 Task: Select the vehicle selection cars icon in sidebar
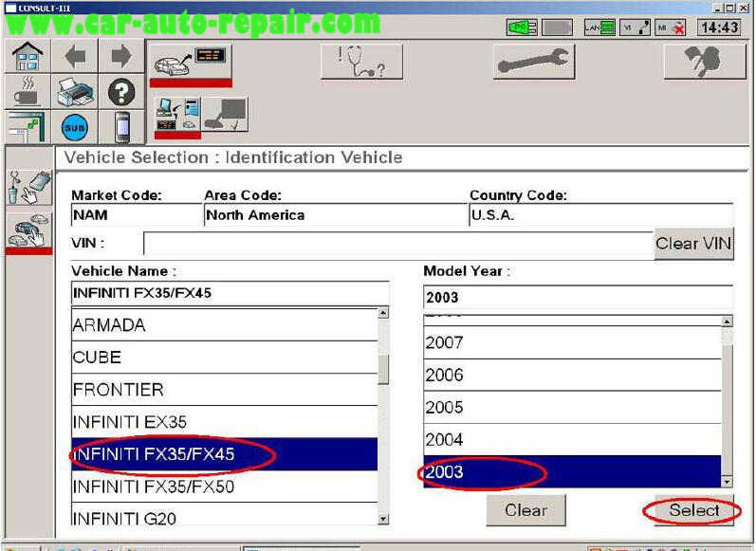coord(29,230)
